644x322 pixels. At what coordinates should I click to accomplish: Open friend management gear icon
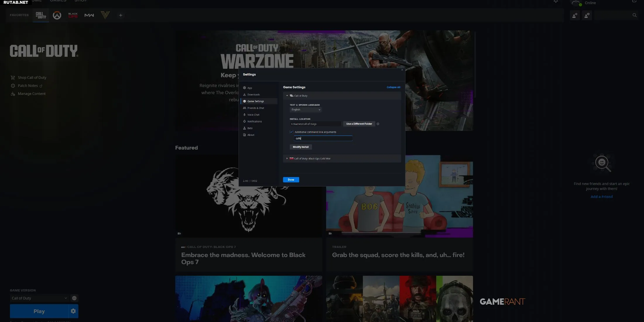(x=587, y=15)
